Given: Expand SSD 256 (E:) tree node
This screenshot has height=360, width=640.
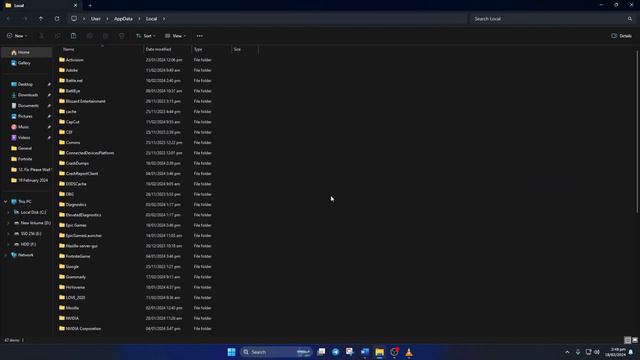Looking at the screenshot, I should [x=9, y=233].
